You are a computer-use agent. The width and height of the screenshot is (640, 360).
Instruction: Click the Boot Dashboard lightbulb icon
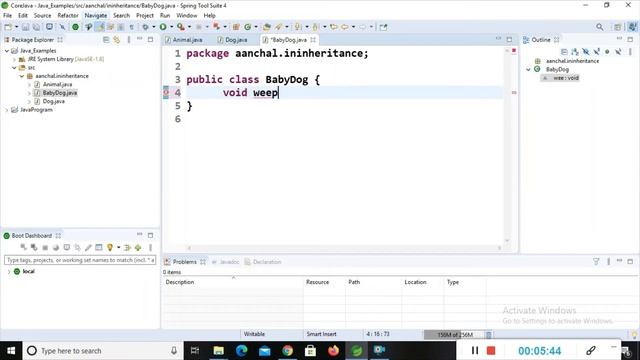[109, 247]
